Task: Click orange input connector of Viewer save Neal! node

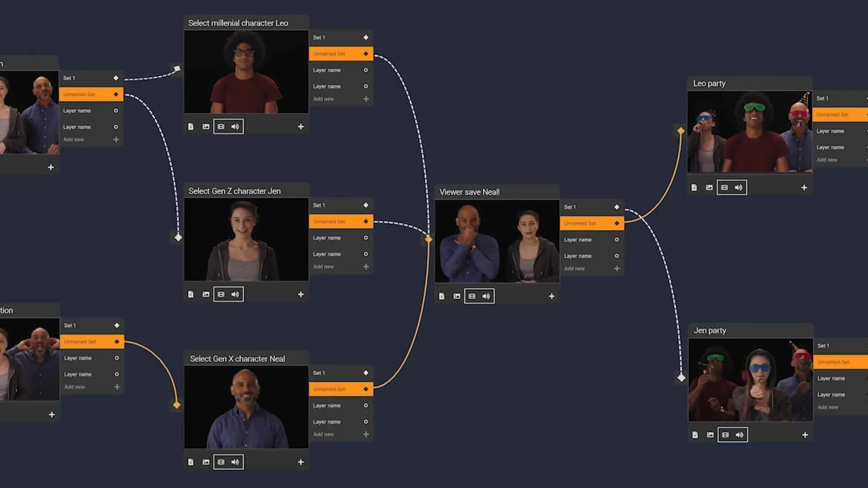Action: [x=429, y=239]
